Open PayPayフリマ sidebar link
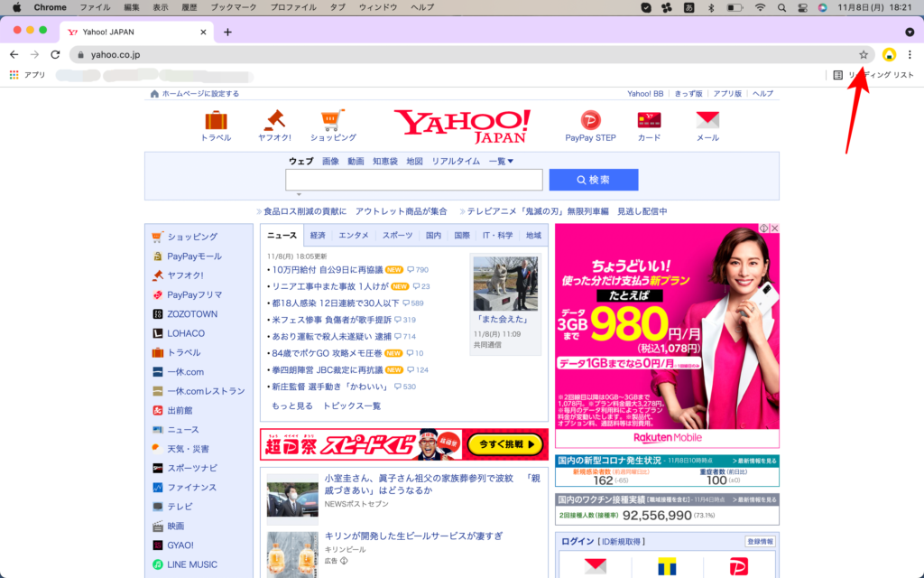 point(194,295)
